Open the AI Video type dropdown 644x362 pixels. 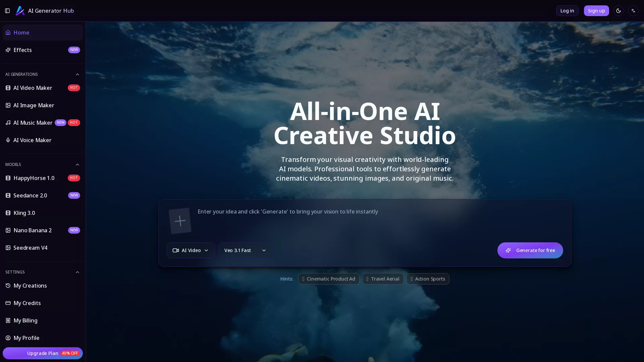pos(190,250)
